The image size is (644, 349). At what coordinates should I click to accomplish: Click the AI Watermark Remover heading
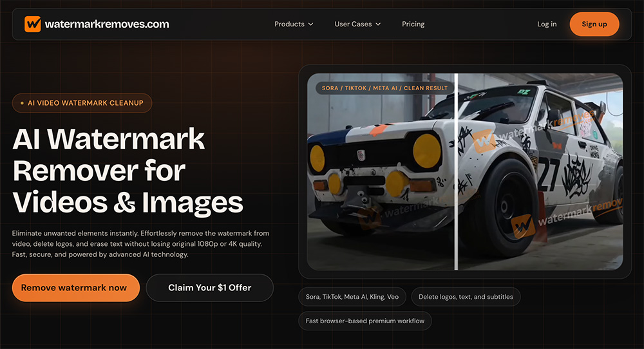coord(128,171)
